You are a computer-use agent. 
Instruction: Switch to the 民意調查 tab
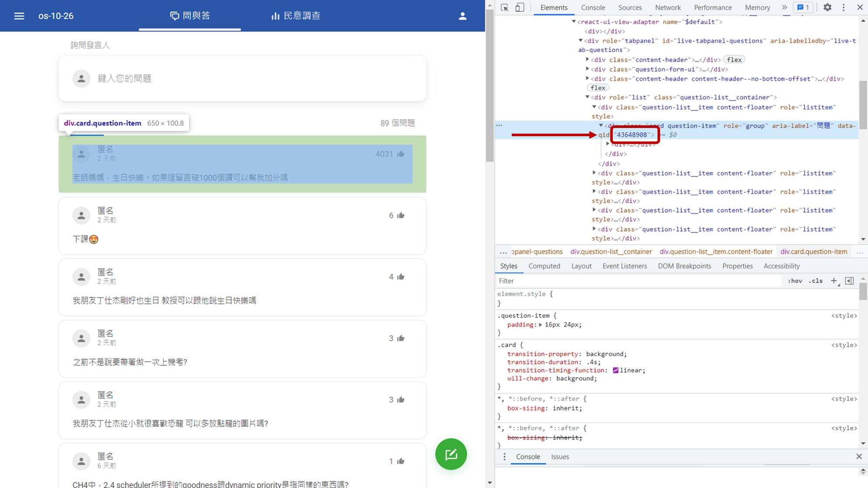[296, 16]
